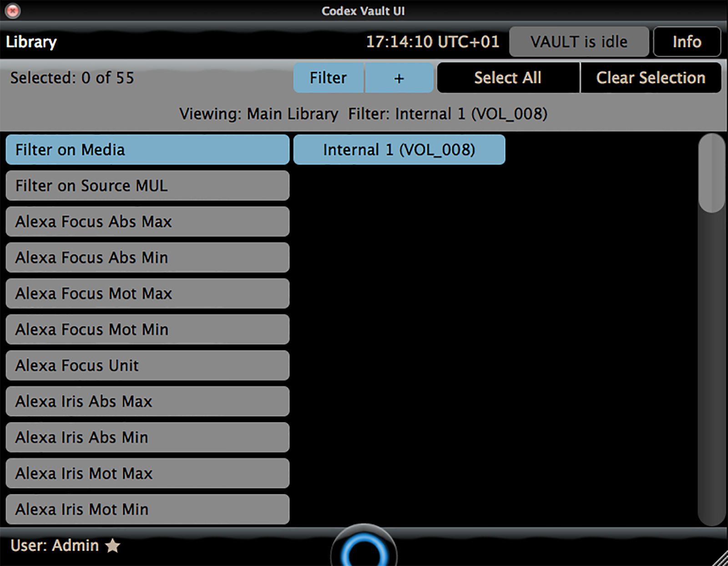
Task: Click Clear Selection button
Action: (x=651, y=78)
